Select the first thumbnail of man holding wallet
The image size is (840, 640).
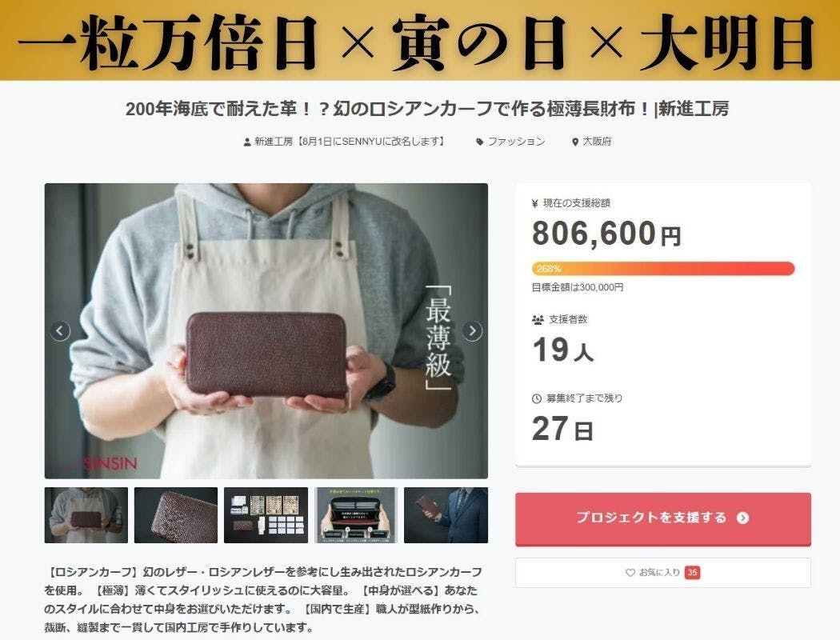(x=86, y=515)
